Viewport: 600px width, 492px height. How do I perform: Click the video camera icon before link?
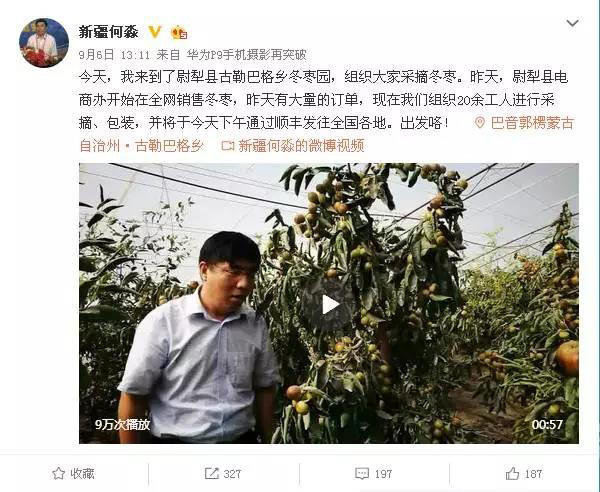click(x=227, y=145)
